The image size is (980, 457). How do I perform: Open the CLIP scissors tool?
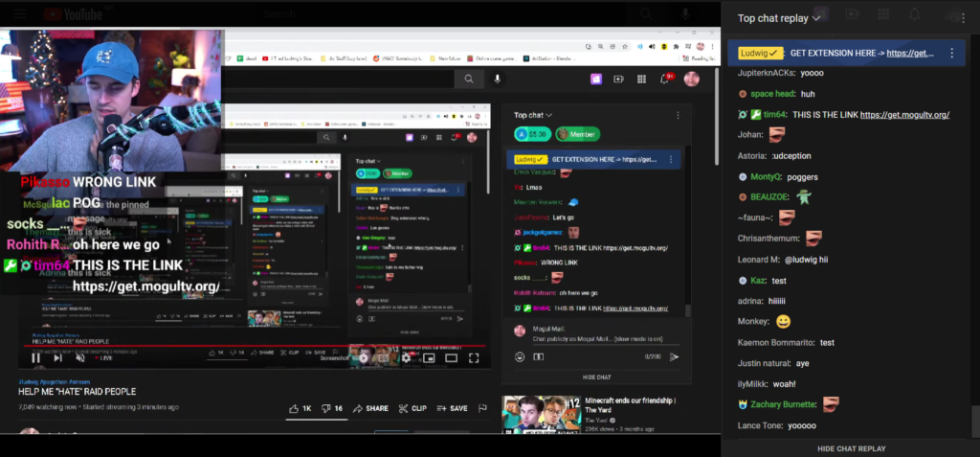[x=412, y=408]
